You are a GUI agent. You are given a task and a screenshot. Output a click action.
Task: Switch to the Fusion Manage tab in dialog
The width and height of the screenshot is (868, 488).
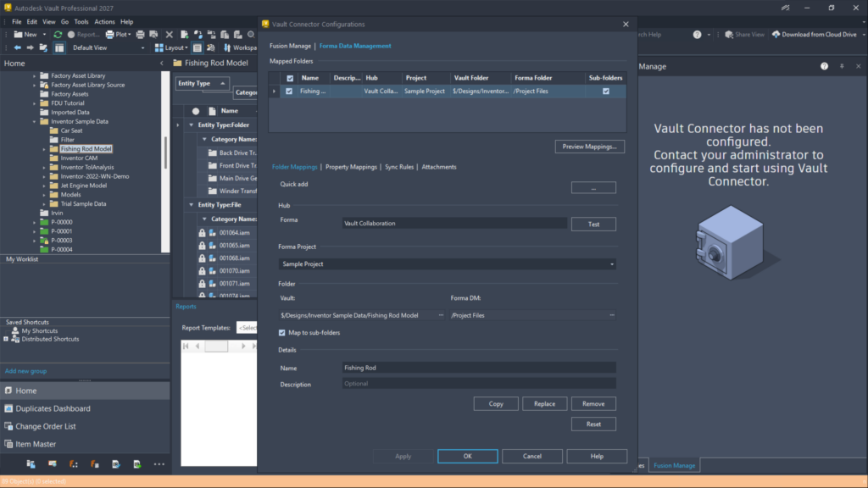point(290,46)
